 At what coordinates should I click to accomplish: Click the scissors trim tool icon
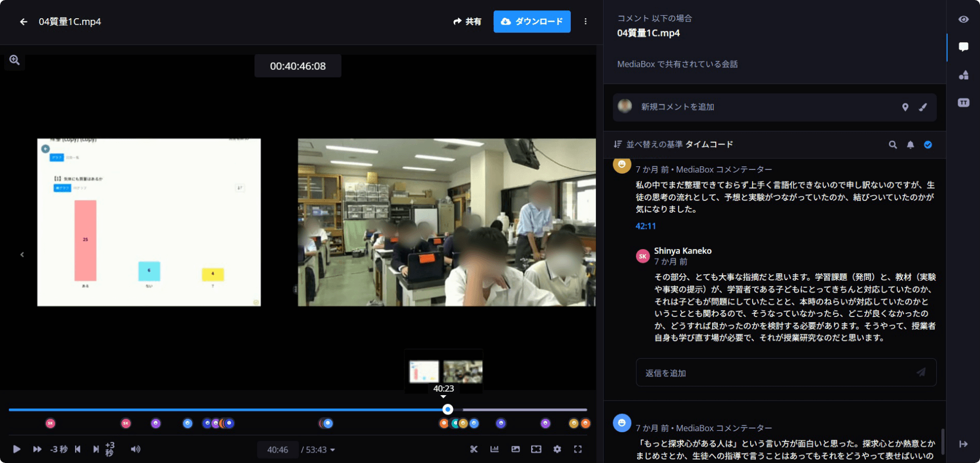473,449
